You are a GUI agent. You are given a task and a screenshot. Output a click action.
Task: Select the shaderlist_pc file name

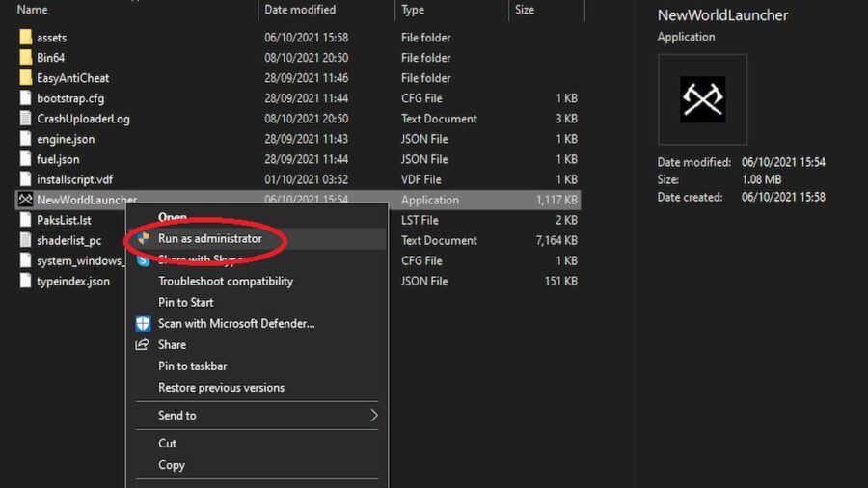coord(69,241)
